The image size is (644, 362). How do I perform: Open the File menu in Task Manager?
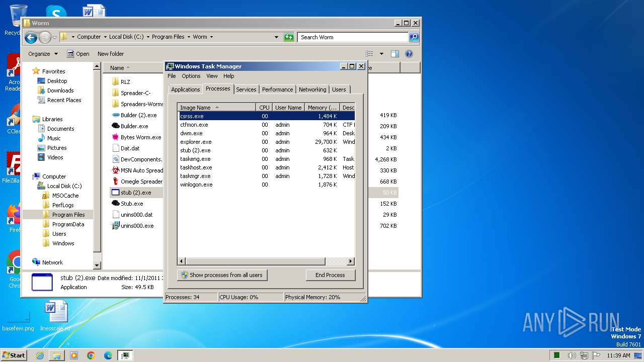point(172,76)
